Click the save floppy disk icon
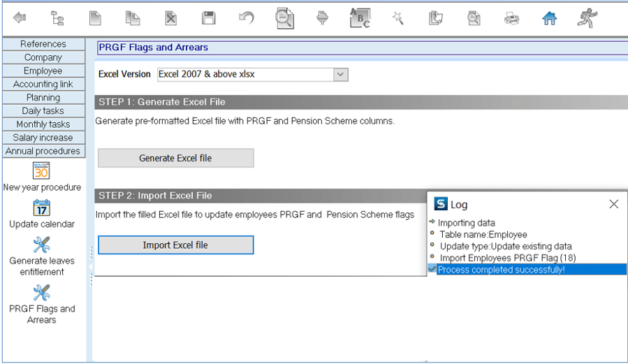 coord(208,19)
